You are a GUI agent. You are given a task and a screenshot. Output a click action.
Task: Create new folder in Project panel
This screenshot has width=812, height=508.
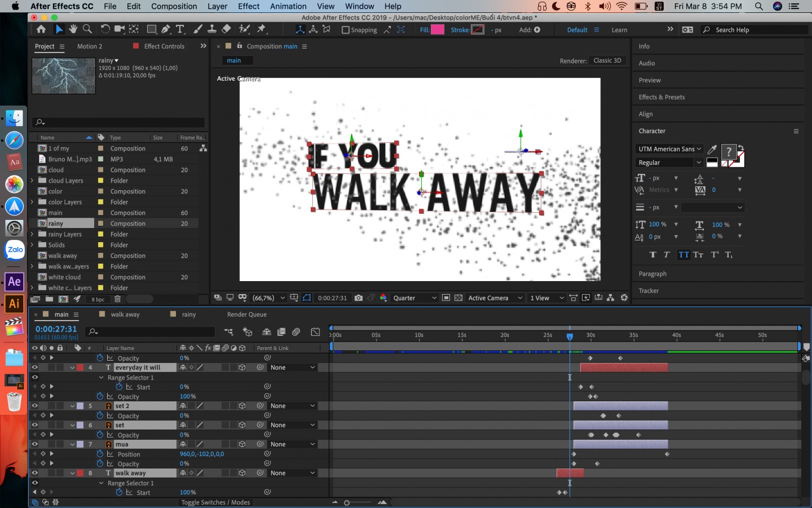pyautogui.click(x=49, y=299)
